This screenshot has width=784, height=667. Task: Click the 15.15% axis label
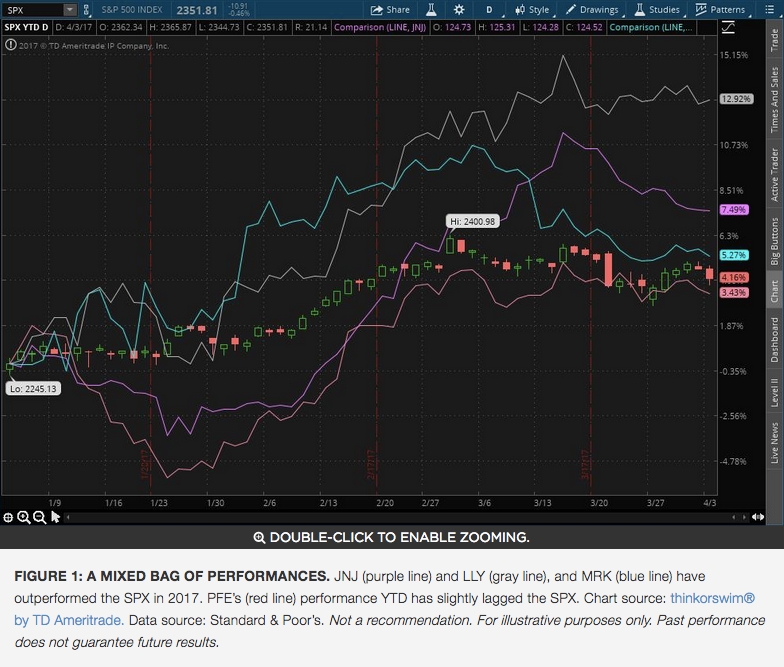tap(734, 55)
